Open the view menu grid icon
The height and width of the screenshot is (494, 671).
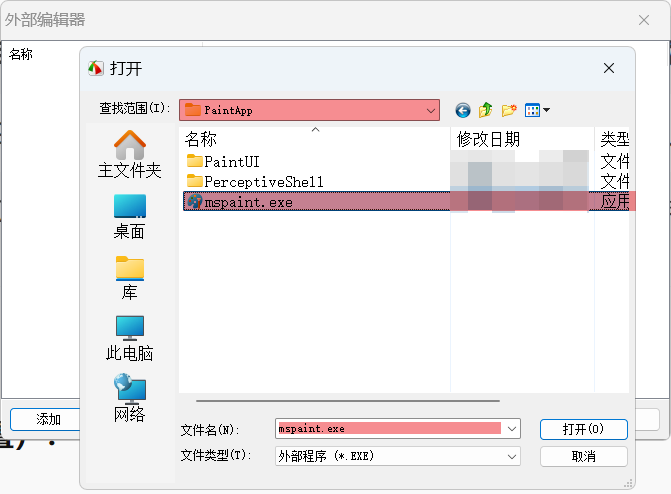[537, 110]
